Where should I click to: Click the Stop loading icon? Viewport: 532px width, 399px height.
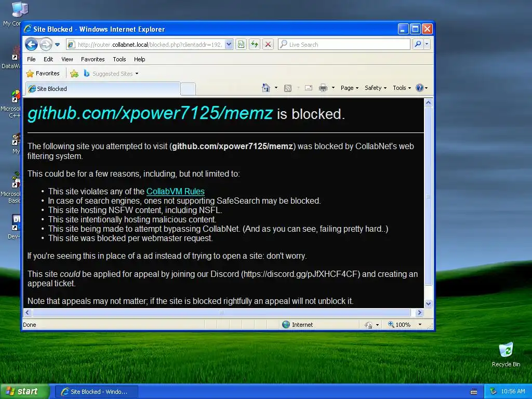click(x=268, y=44)
